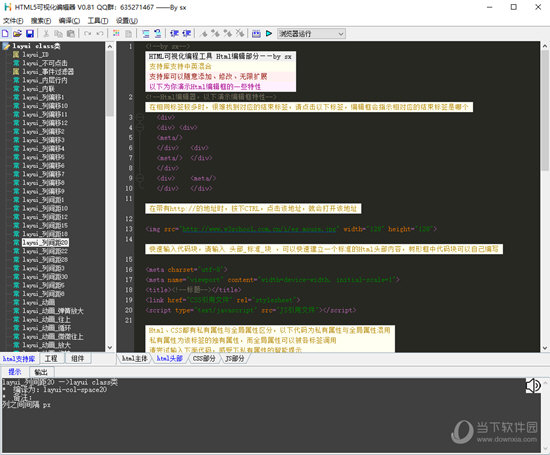Click the grayed document icon after color grid

(x=129, y=34)
